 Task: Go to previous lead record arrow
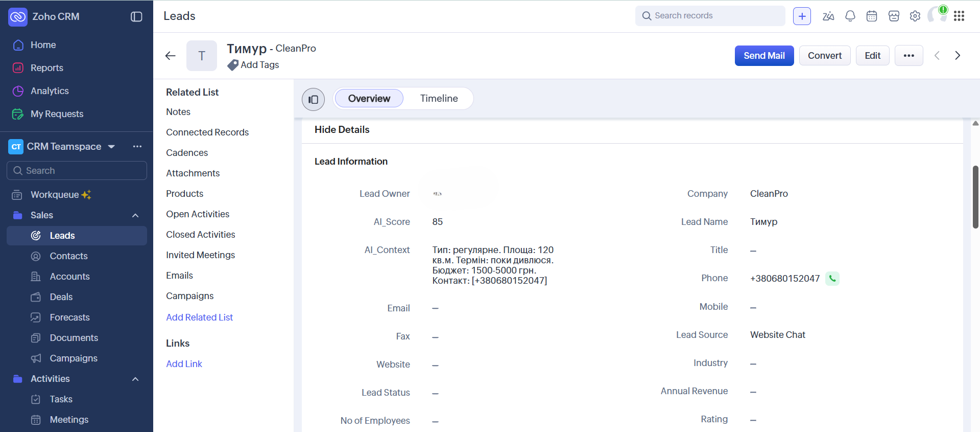tap(937, 55)
